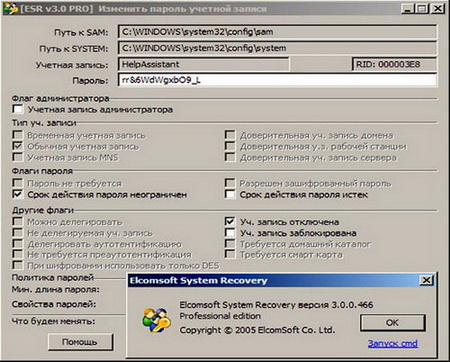450x362 pixels.
Task: Uncheck 'Срок действия пароля неограничен'
Action: pos(18,194)
